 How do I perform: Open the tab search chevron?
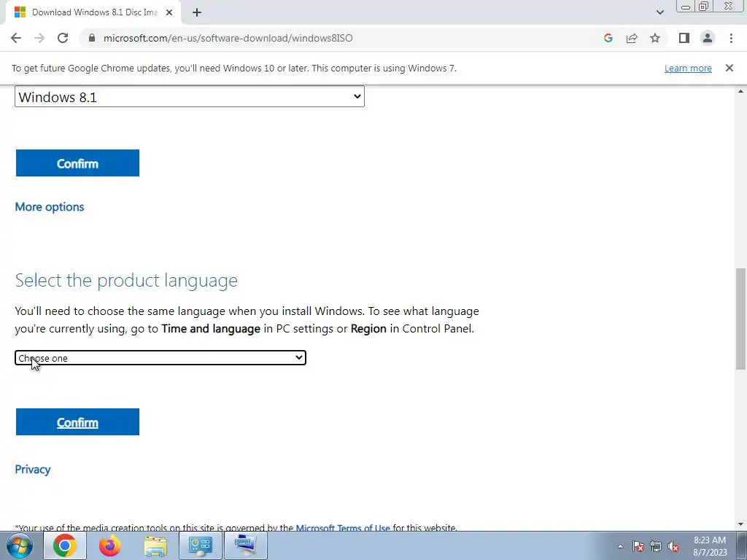[x=659, y=12]
